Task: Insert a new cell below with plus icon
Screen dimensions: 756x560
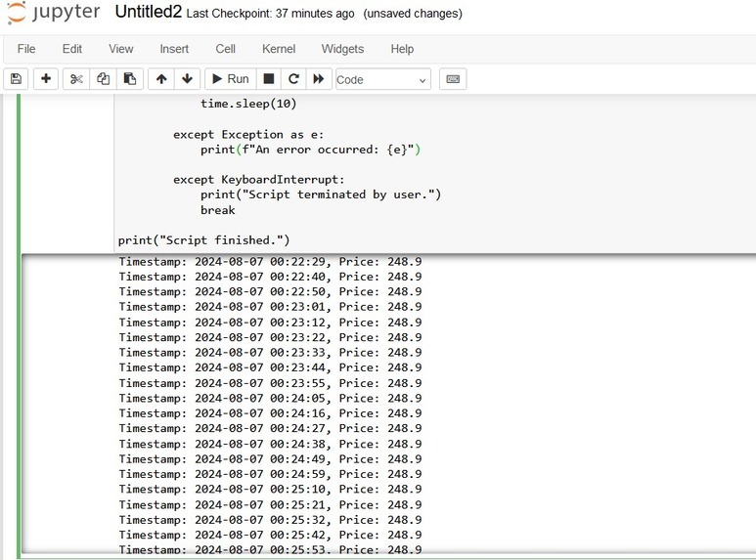Action: pyautogui.click(x=46, y=79)
